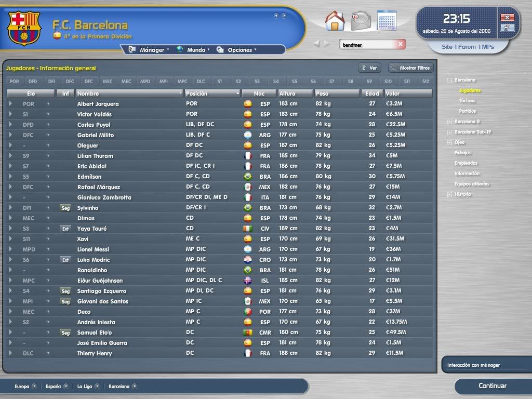Select the DFD position tab

(x=33, y=82)
